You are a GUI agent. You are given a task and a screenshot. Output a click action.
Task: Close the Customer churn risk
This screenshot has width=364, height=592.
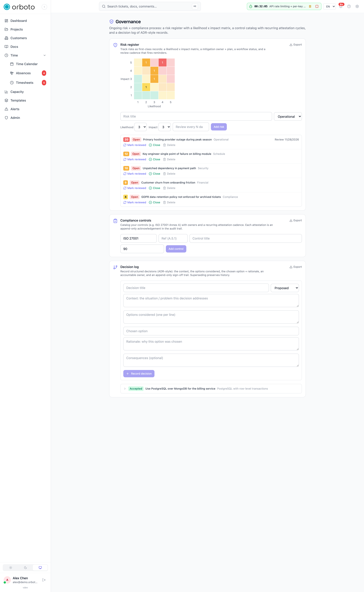pos(155,188)
